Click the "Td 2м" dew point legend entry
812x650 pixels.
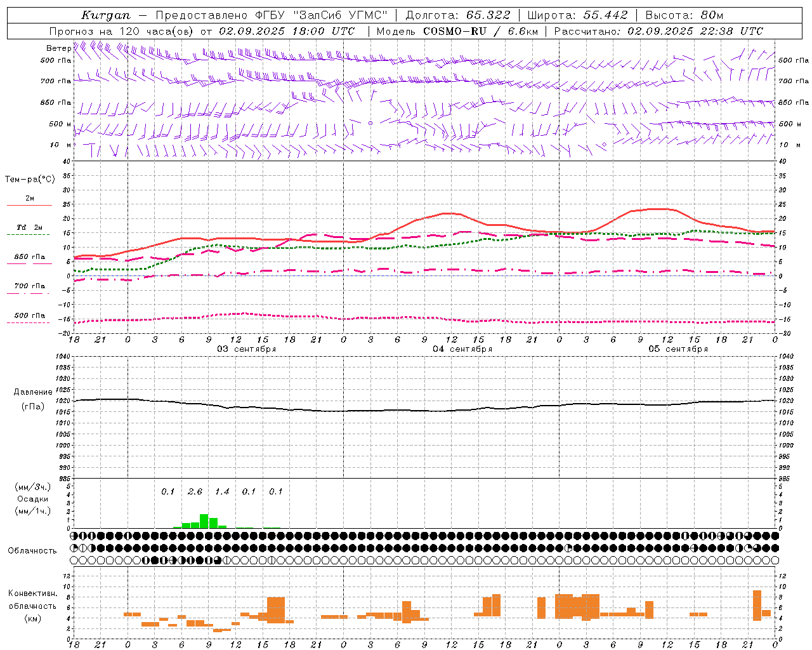pyautogui.click(x=30, y=227)
